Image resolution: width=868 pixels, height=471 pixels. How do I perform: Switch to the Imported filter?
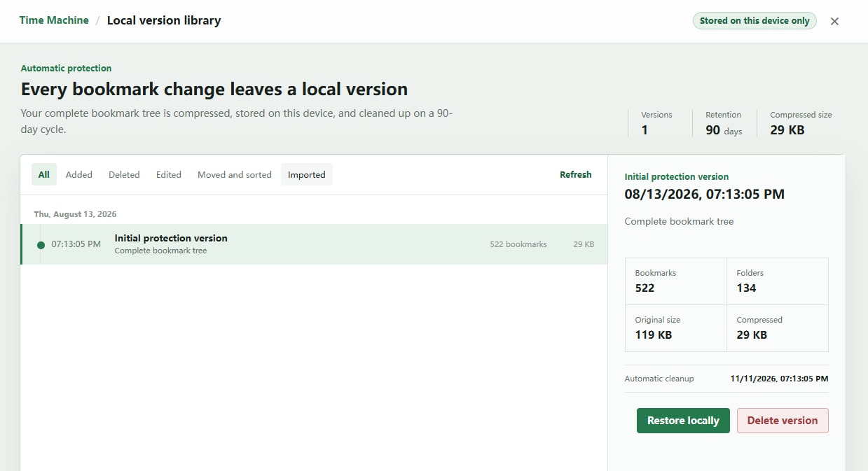(307, 174)
